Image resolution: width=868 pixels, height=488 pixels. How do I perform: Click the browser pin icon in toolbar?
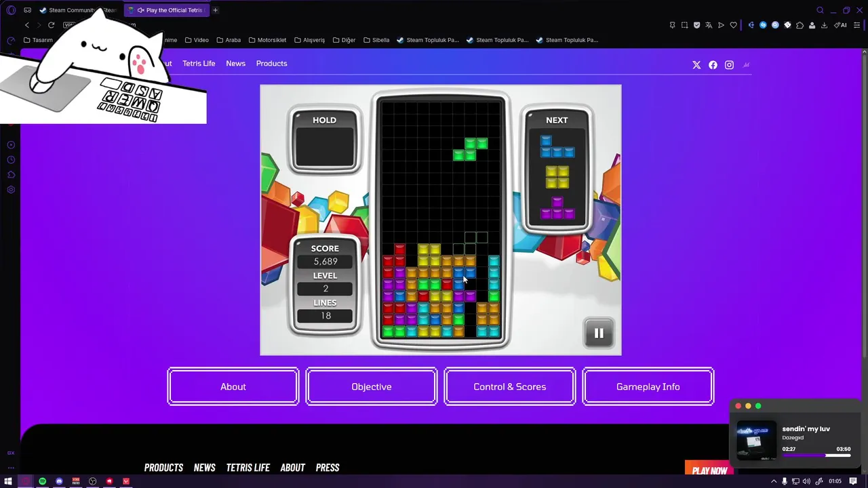(672, 25)
